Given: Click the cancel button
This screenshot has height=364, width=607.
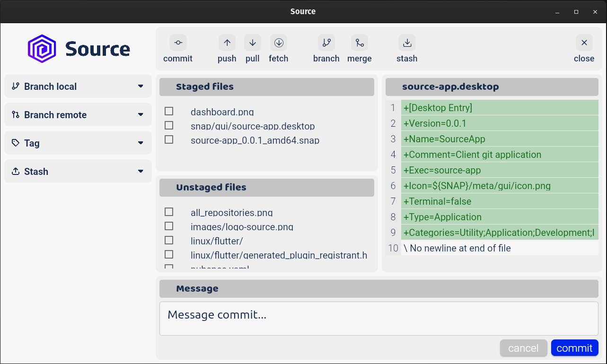Looking at the screenshot, I should click(523, 347).
